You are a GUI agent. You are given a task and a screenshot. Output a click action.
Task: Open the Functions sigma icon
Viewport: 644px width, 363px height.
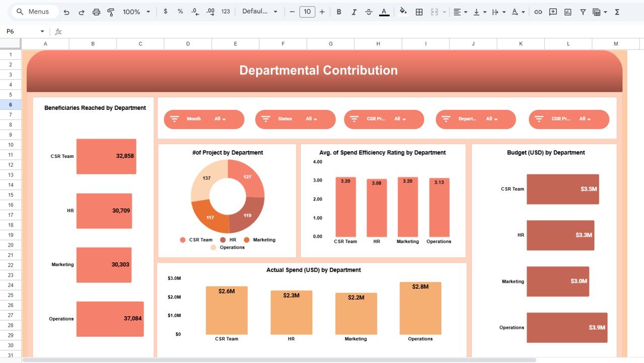617,12
